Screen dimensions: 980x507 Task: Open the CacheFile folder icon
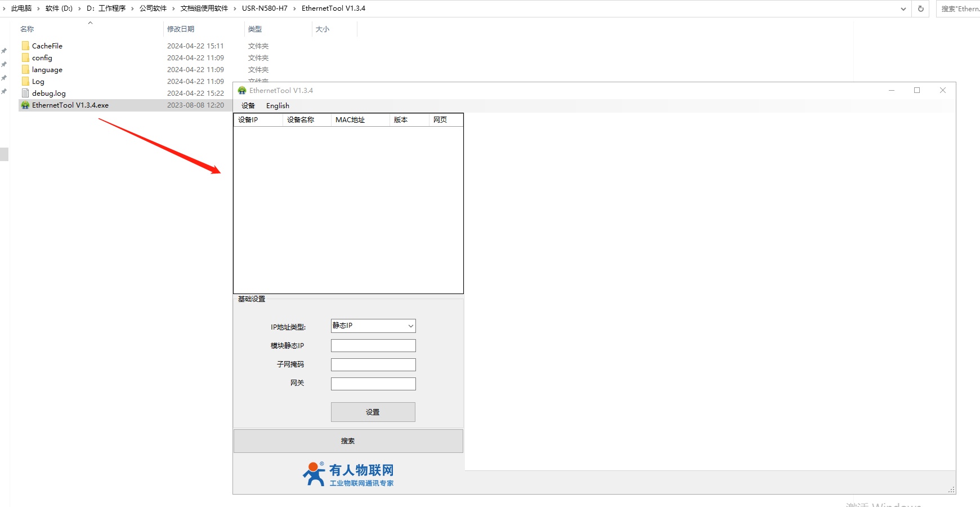coord(25,46)
